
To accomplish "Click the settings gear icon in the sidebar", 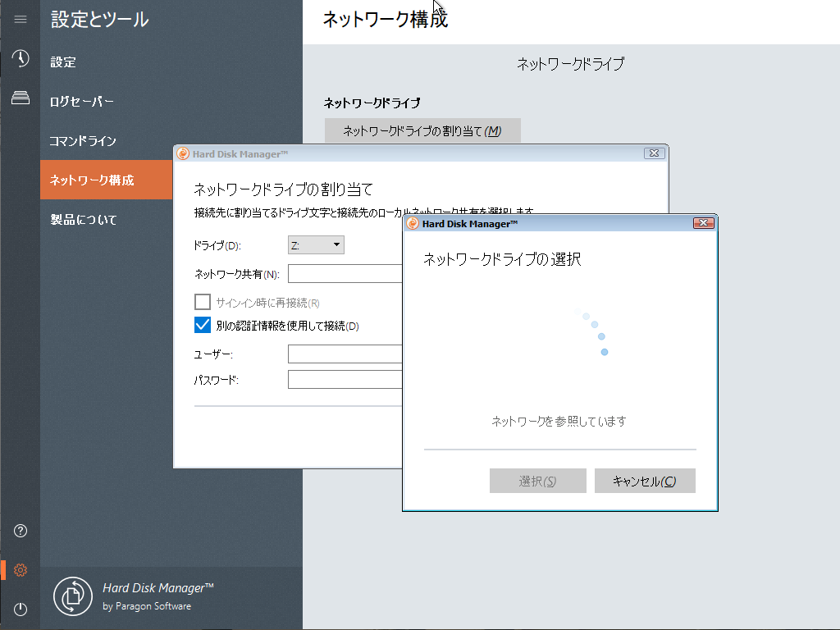I will [21, 569].
